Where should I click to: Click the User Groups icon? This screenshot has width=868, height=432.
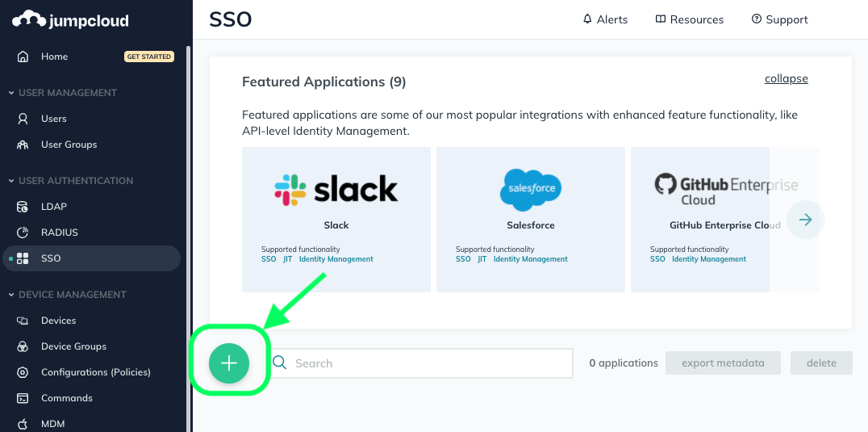(23, 145)
